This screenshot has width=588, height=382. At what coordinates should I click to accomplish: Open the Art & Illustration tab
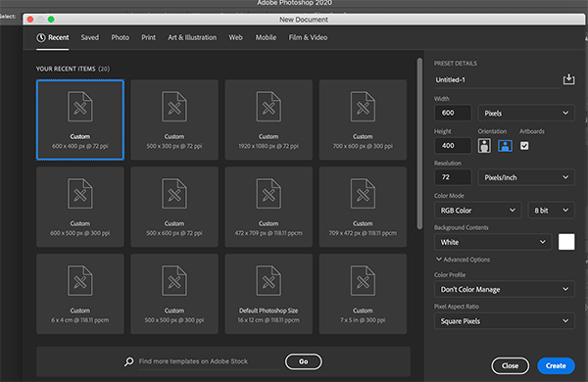tap(192, 37)
